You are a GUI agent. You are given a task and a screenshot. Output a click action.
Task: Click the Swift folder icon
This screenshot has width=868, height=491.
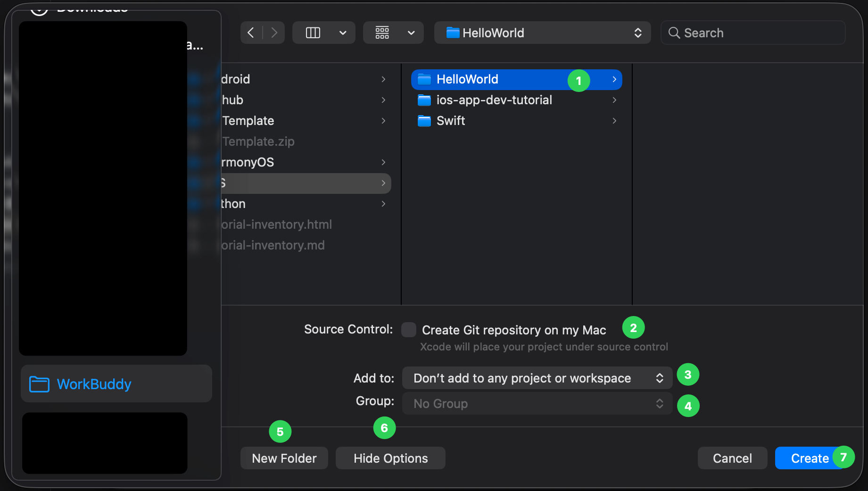coord(424,121)
